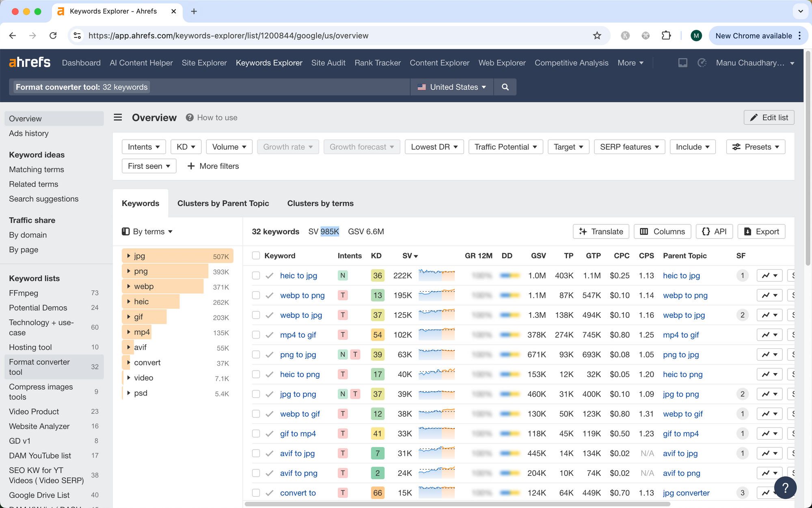The width and height of the screenshot is (812, 508).
Task: Click SF count badge for webp to jpg
Action: (x=742, y=315)
